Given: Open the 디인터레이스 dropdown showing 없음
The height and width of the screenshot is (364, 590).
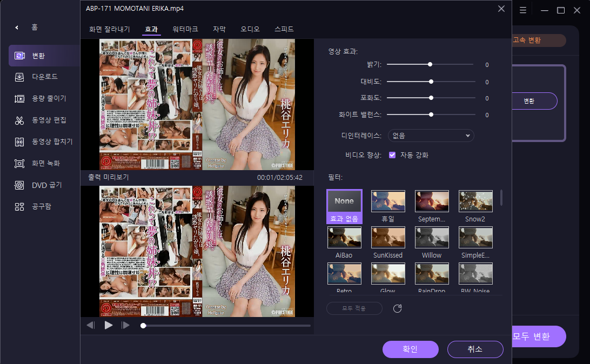Looking at the screenshot, I should tap(431, 136).
